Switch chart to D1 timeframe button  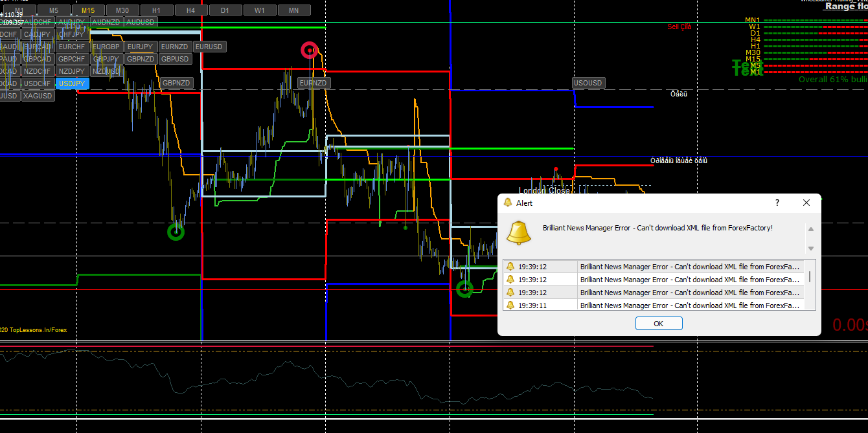[225, 10]
